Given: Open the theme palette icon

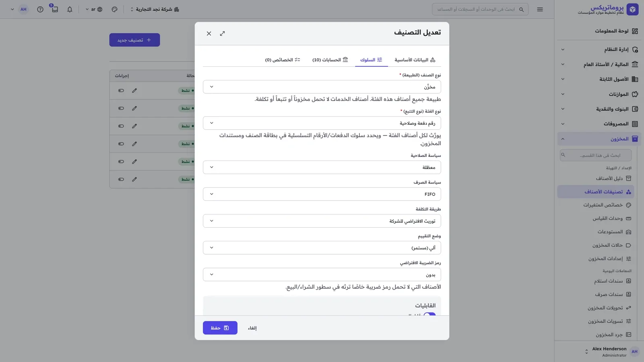Looking at the screenshot, I should tap(115, 9).
